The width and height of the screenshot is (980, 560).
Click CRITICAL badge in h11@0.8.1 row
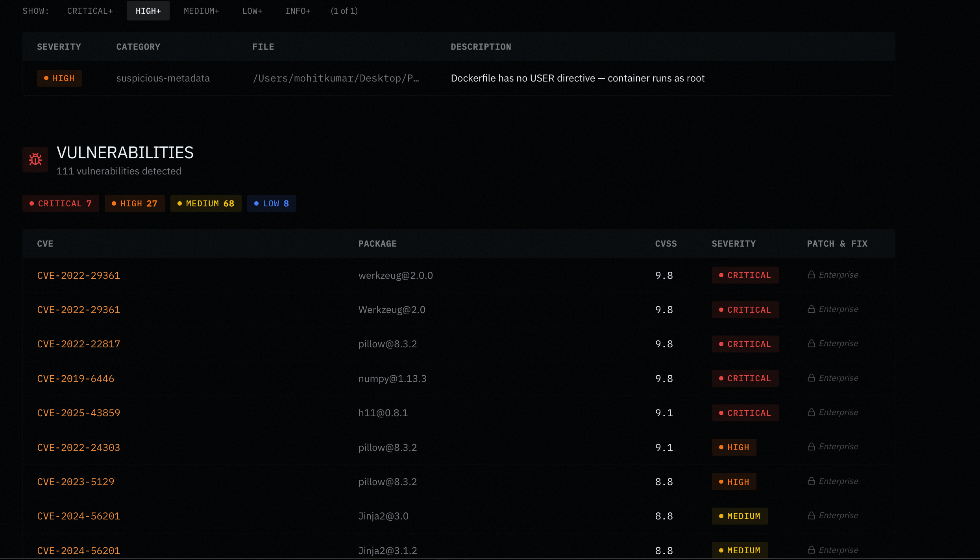pyautogui.click(x=745, y=413)
